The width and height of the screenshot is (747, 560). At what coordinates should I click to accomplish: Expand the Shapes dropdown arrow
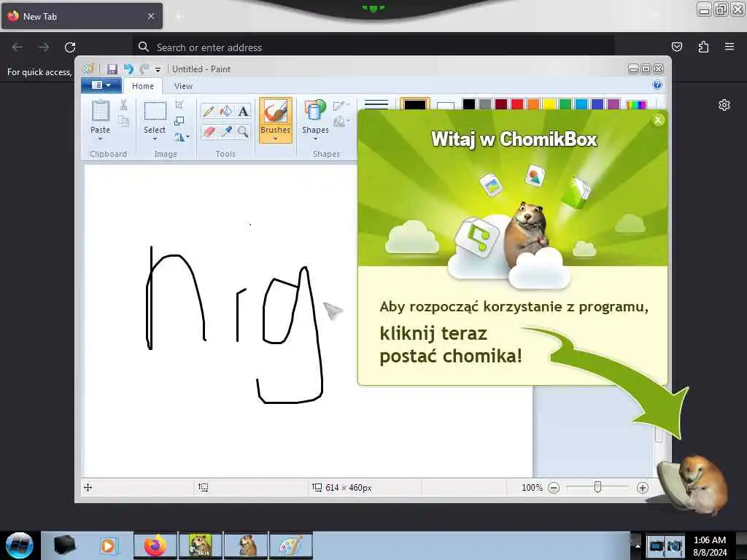pyautogui.click(x=315, y=139)
